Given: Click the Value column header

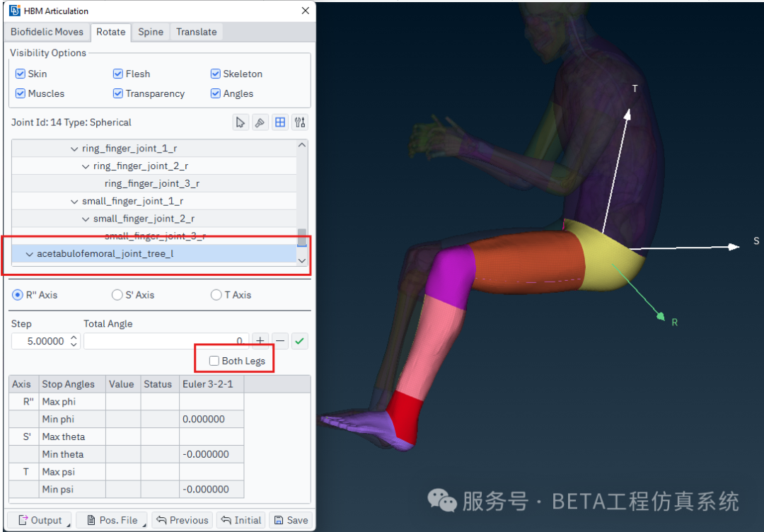Looking at the screenshot, I should pyautogui.click(x=123, y=384).
